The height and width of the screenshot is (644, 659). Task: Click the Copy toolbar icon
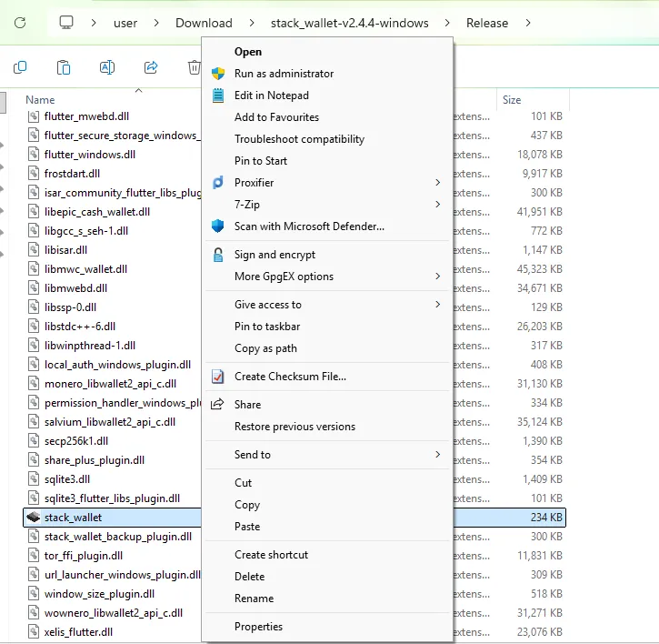(20, 67)
